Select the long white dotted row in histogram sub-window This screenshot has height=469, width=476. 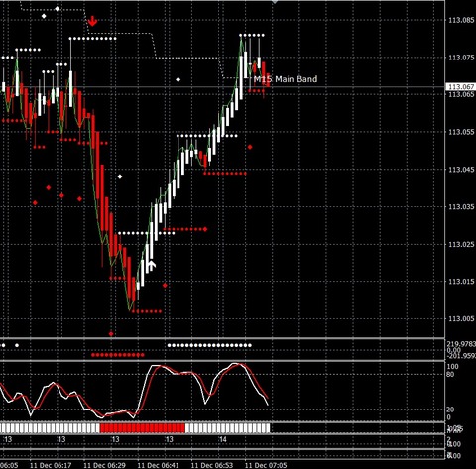(209, 345)
